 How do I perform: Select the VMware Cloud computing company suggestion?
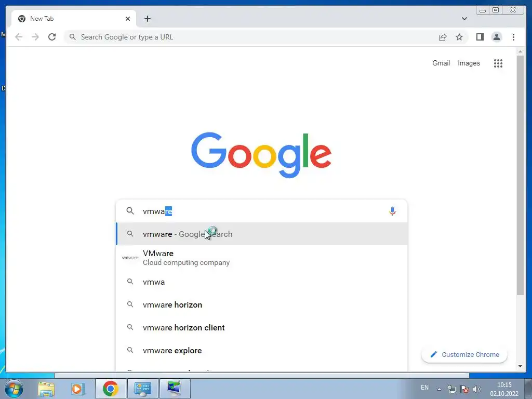(x=262, y=258)
